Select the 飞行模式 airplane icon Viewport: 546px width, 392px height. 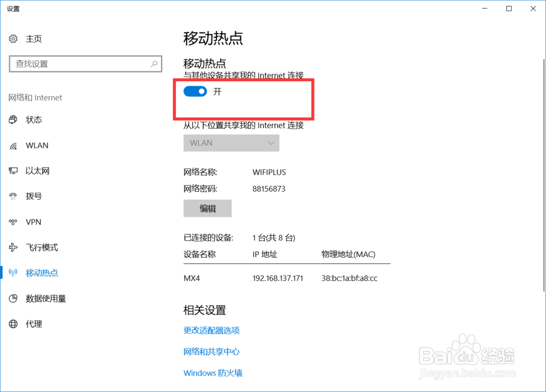pos(13,247)
